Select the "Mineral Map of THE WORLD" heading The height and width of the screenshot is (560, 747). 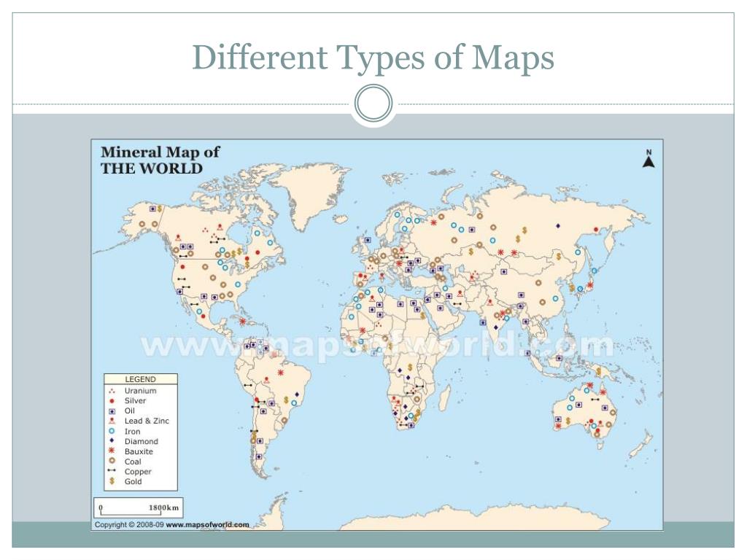[160, 160]
